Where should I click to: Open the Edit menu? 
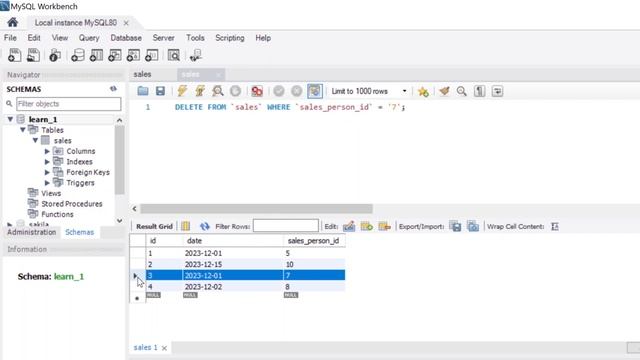(x=34, y=38)
